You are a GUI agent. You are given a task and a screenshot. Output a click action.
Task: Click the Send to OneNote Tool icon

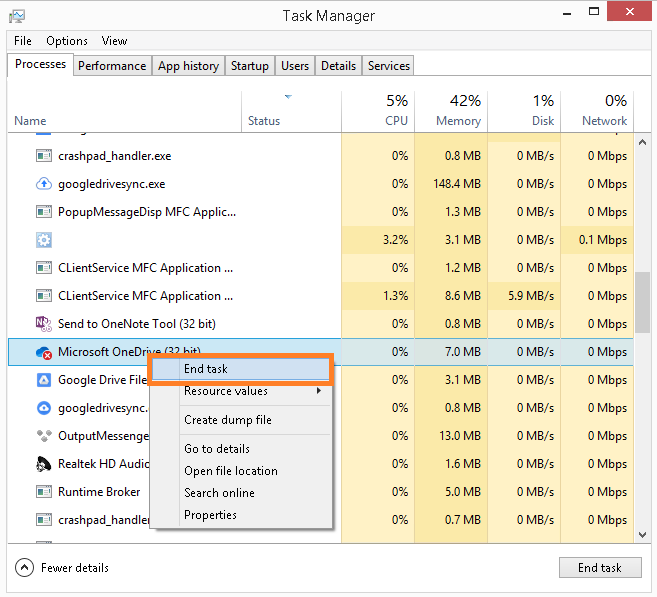click(x=44, y=324)
